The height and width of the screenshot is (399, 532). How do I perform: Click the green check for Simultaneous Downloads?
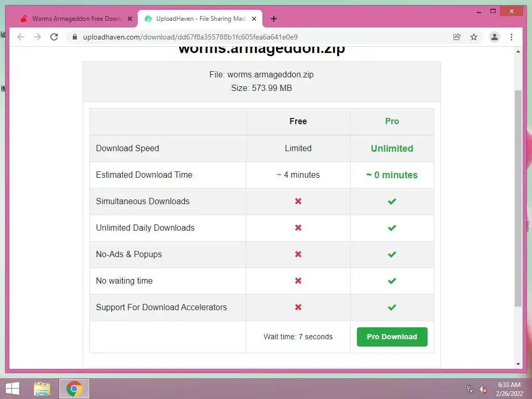[x=392, y=201]
